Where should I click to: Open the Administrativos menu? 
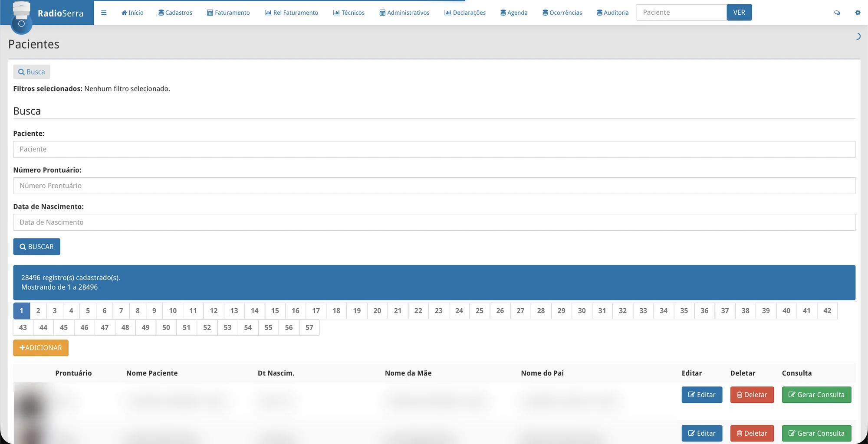[x=404, y=13]
